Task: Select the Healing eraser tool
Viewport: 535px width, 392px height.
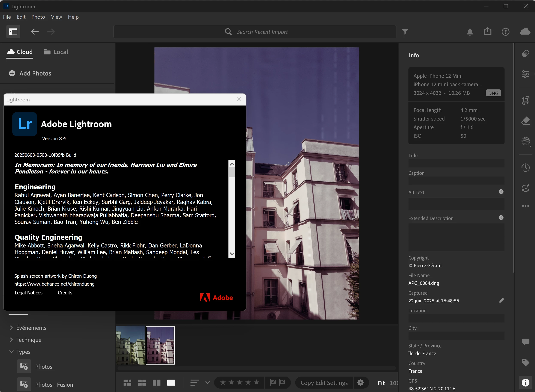Action: pos(525,121)
